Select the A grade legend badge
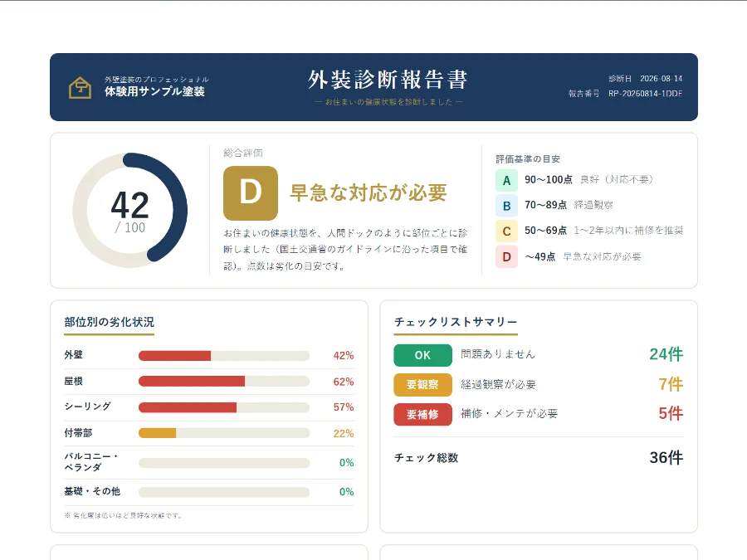Screen dimensions: 747x560 [506, 180]
